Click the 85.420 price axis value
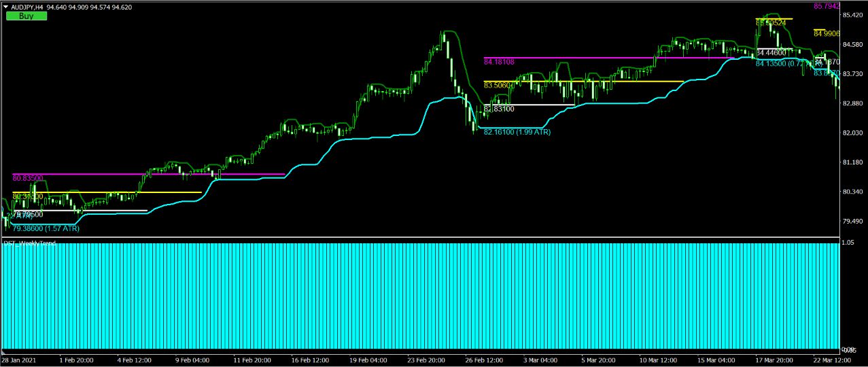 coord(854,15)
